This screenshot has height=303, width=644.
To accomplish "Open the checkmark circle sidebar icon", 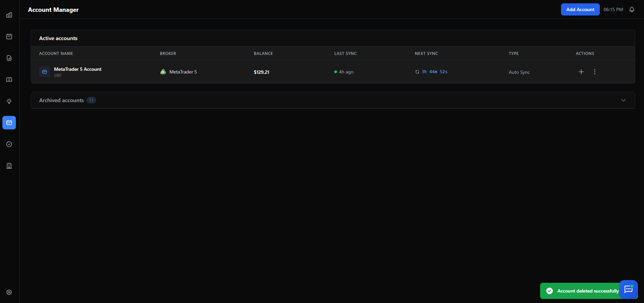I will click(9, 144).
